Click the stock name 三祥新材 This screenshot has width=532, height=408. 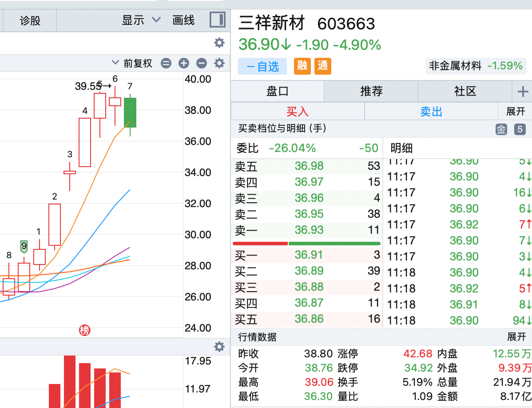pyautogui.click(x=271, y=23)
